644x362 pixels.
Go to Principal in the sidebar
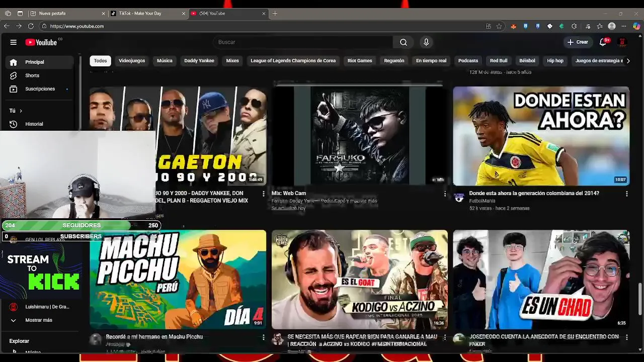[40, 62]
